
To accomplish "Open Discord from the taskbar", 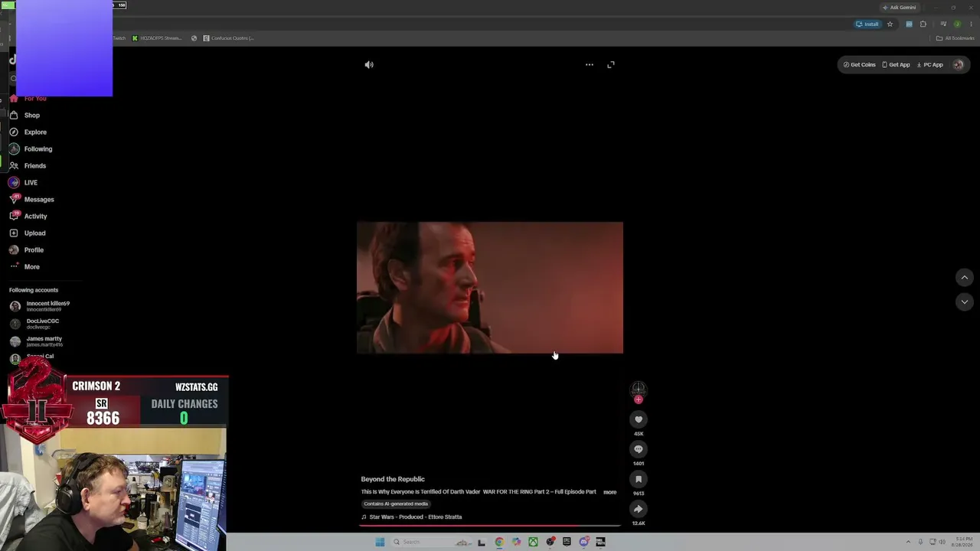I will click(583, 542).
